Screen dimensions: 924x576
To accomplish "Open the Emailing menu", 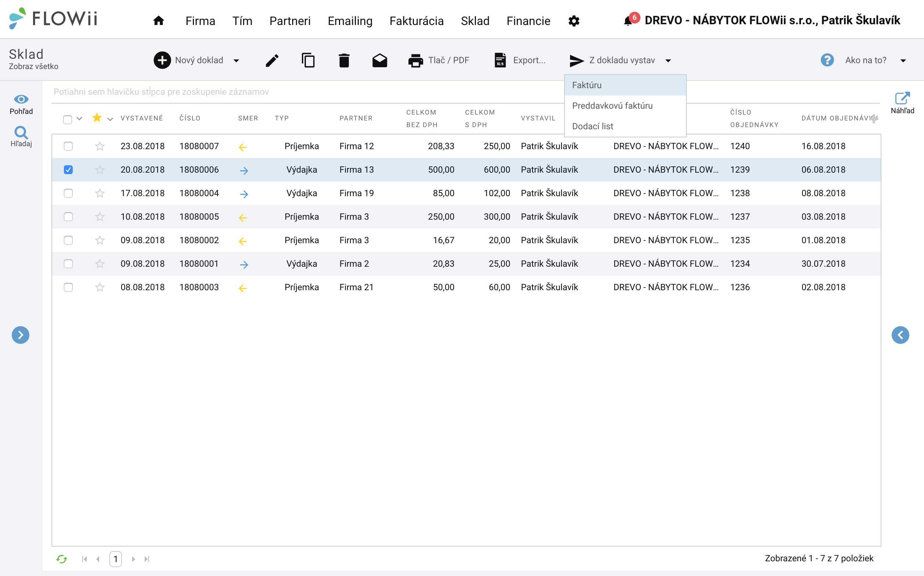I will [x=350, y=21].
